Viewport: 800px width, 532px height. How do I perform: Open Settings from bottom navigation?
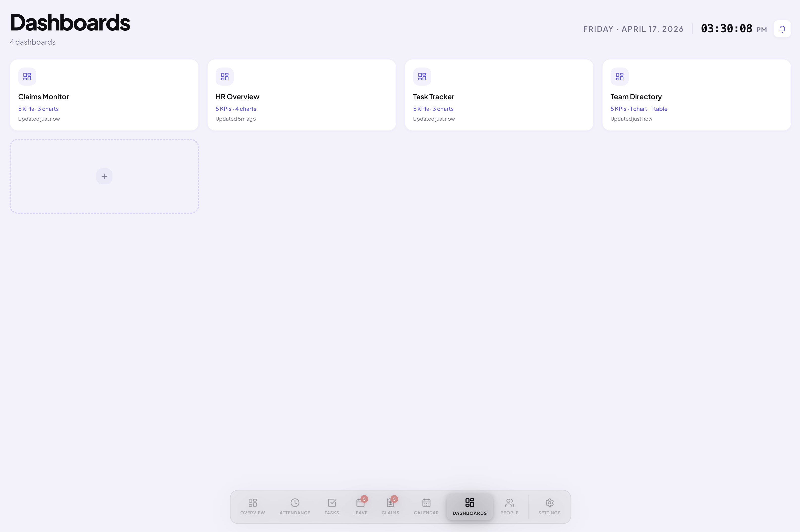coord(549,507)
